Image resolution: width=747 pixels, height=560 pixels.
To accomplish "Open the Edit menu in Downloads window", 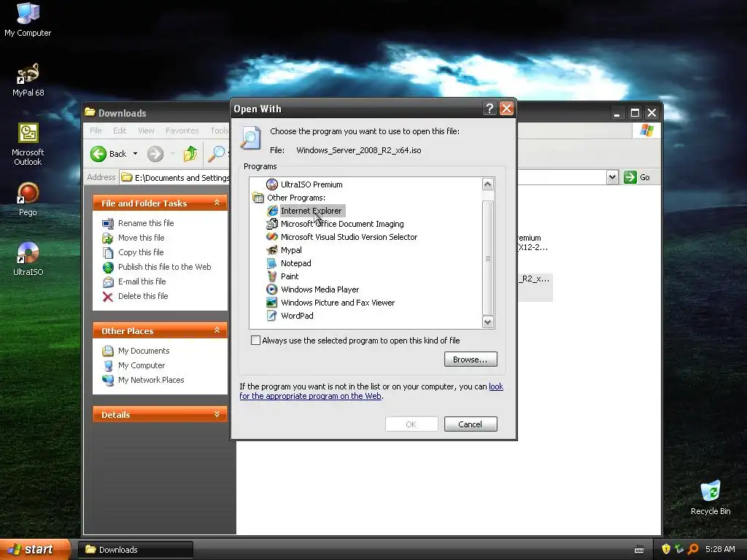I will coord(120,131).
